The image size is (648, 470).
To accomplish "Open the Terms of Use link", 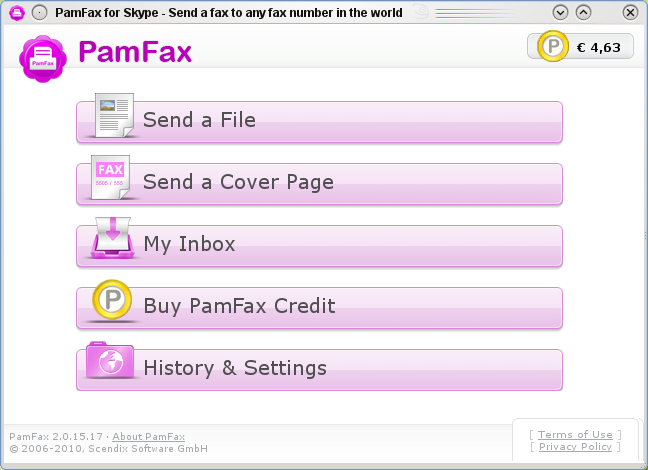I will (x=575, y=434).
